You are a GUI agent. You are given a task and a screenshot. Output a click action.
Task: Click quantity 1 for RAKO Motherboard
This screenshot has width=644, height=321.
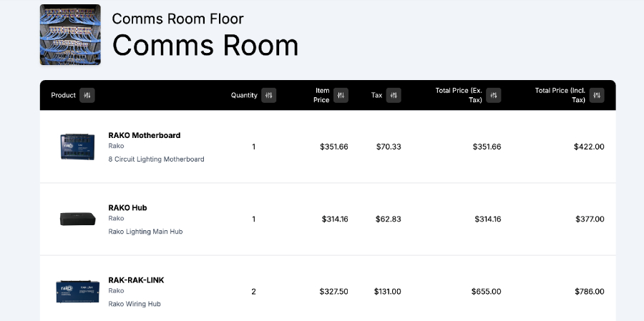pos(254,147)
